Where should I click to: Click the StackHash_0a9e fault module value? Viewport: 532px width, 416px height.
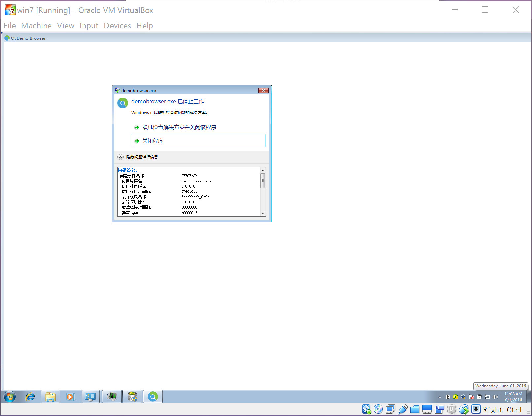pos(195,197)
